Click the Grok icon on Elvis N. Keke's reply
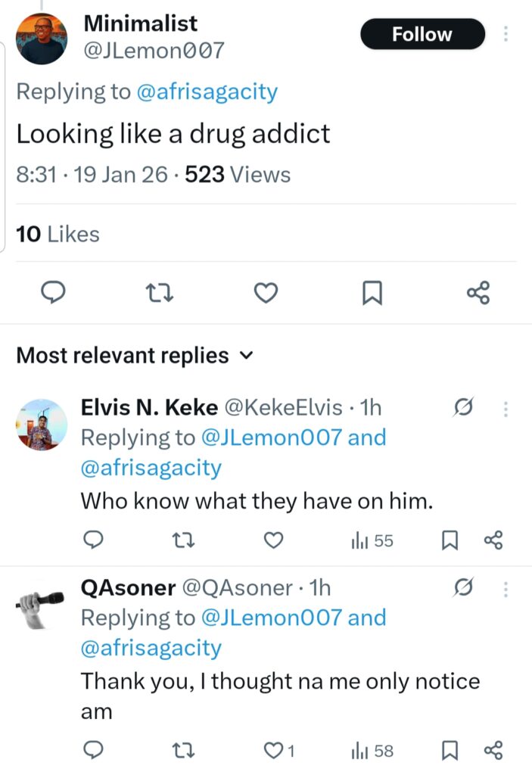The image size is (532, 775). point(462,409)
